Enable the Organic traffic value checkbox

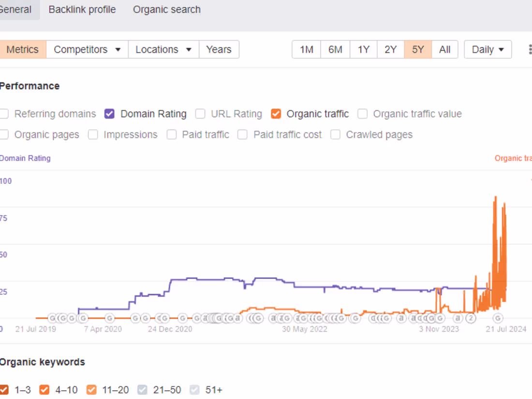tap(362, 114)
